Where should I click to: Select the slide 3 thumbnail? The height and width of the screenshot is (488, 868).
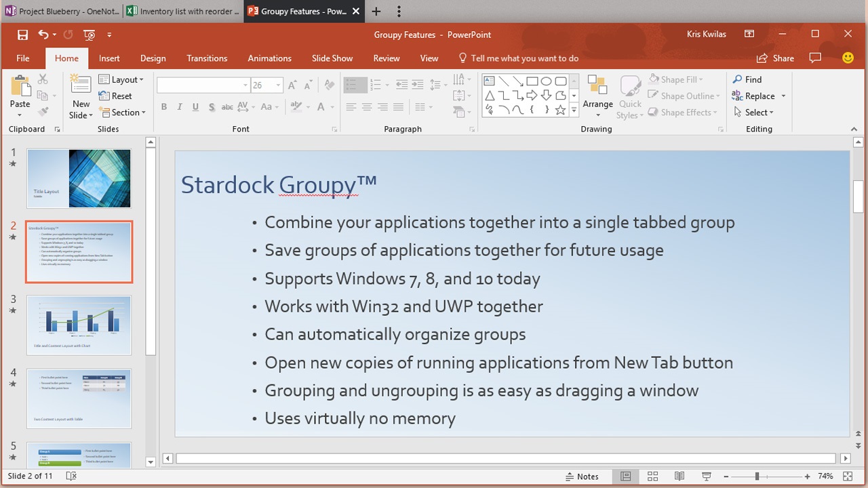[79, 325]
